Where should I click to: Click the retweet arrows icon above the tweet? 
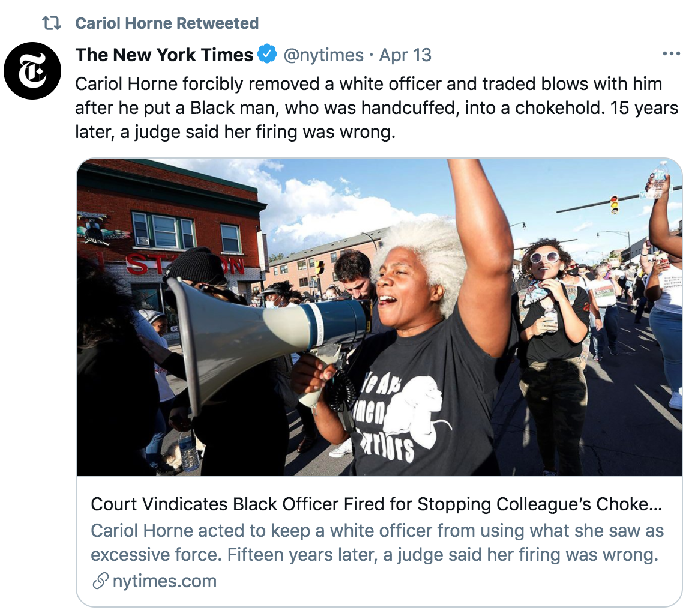[52, 23]
